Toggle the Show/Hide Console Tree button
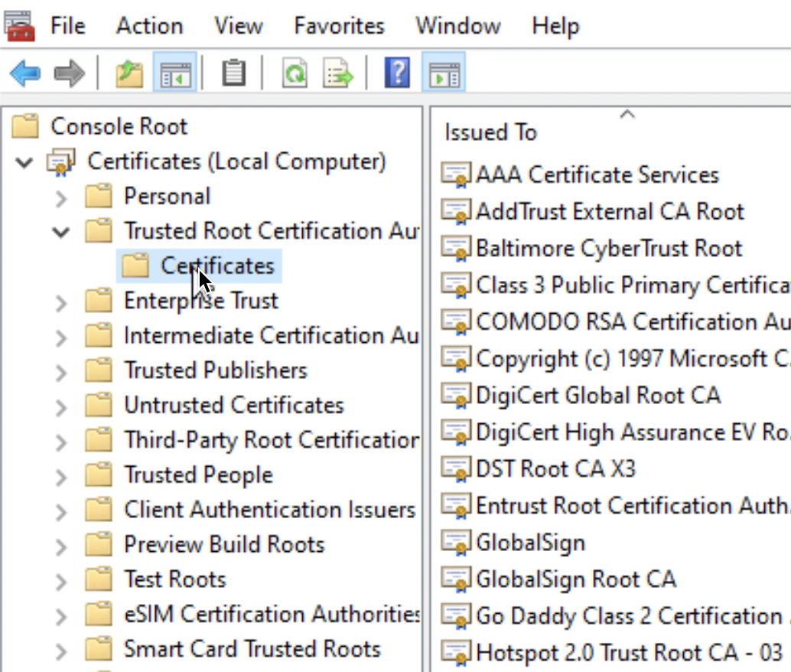The image size is (791, 672). [x=175, y=75]
